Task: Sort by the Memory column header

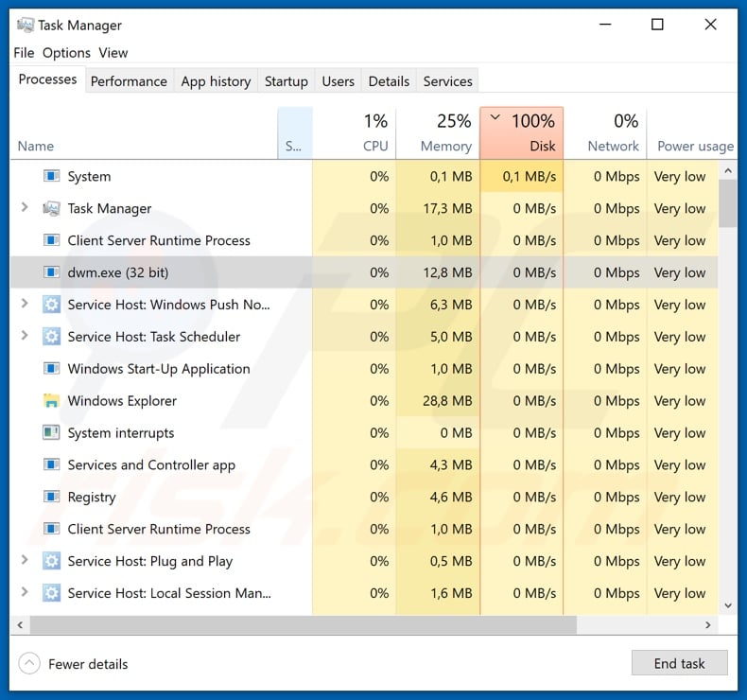Action: (439, 133)
